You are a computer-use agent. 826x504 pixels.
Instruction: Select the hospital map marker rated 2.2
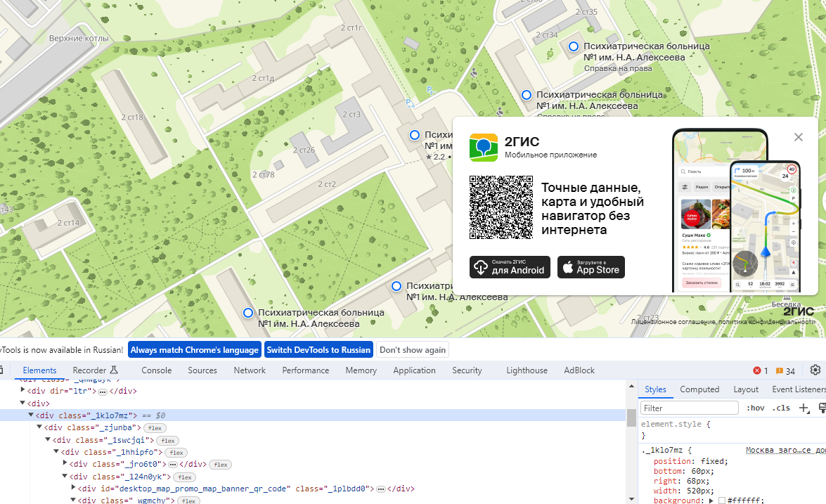tap(415, 135)
